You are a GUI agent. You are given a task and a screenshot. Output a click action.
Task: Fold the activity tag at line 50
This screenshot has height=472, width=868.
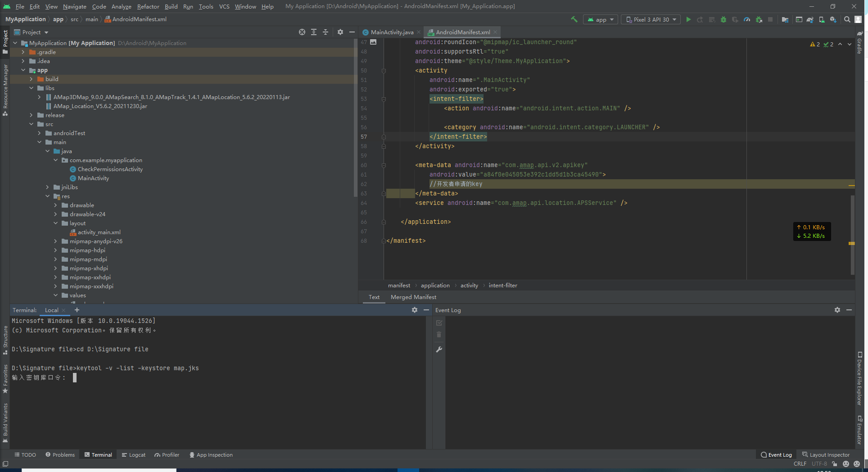coord(384,71)
